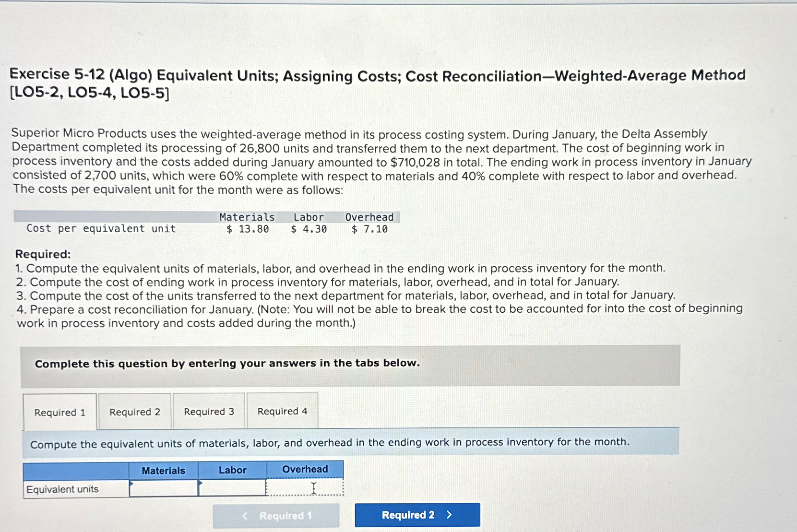Switch to the Required 3 tab

(209, 411)
